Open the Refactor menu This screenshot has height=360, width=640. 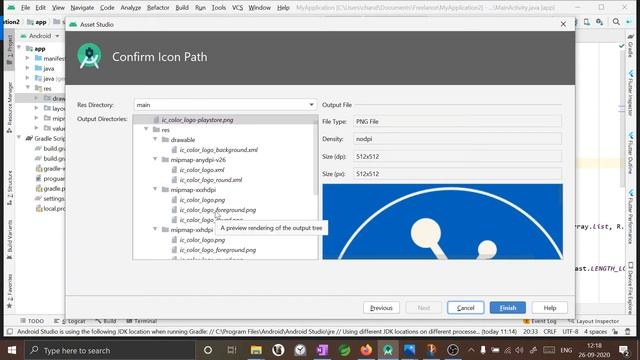158,7
